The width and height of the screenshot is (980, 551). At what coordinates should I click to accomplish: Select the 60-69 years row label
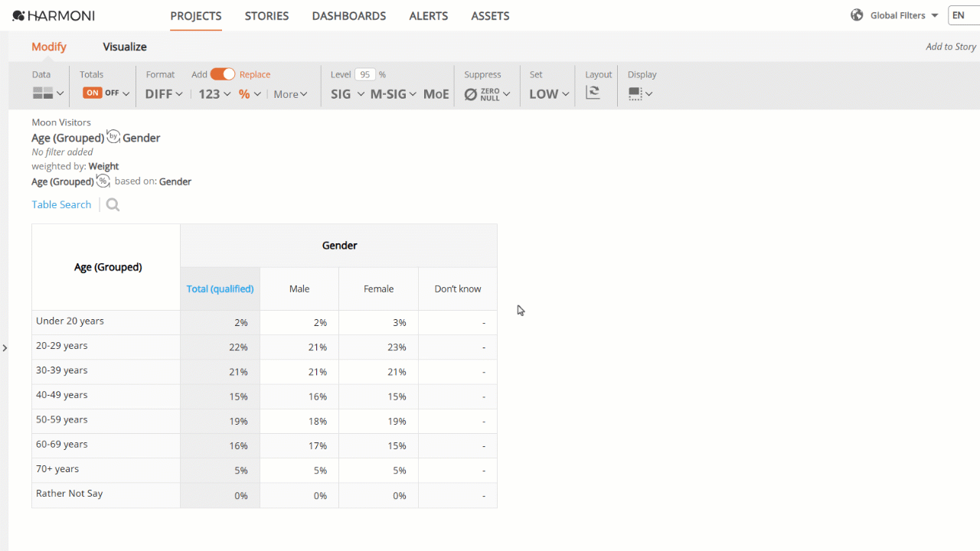tap(62, 444)
